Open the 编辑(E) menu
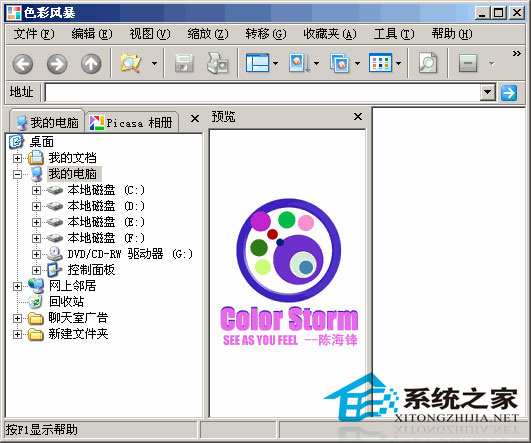The height and width of the screenshot is (443, 531). pos(91,34)
